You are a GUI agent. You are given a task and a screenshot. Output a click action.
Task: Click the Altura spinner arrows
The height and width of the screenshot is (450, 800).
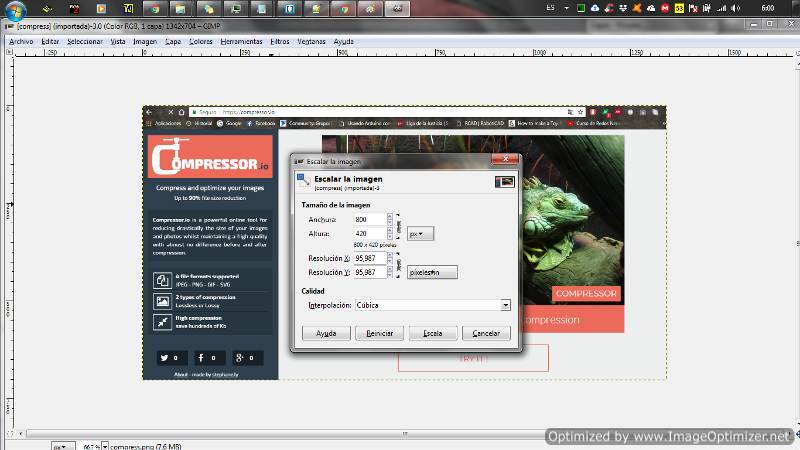390,234
